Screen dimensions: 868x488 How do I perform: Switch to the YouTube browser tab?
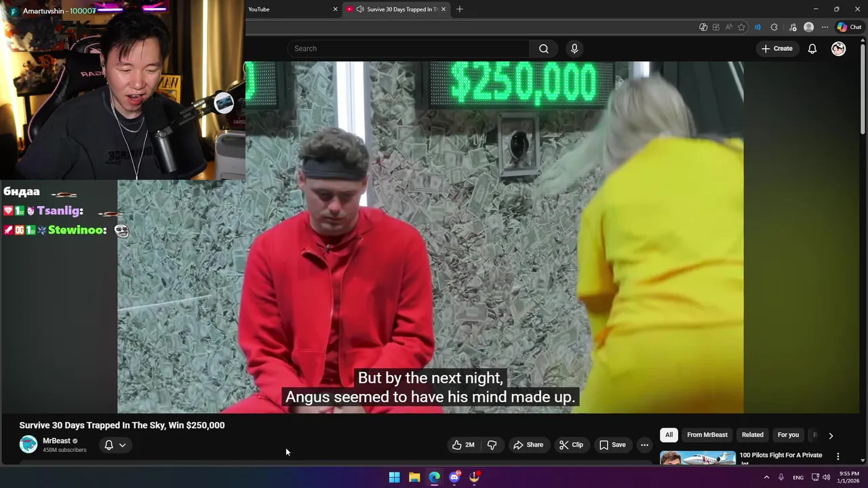tap(293, 9)
